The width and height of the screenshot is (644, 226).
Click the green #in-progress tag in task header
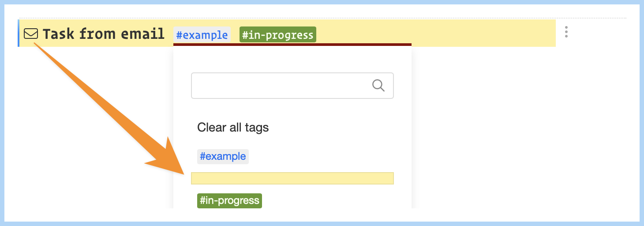[x=278, y=34]
